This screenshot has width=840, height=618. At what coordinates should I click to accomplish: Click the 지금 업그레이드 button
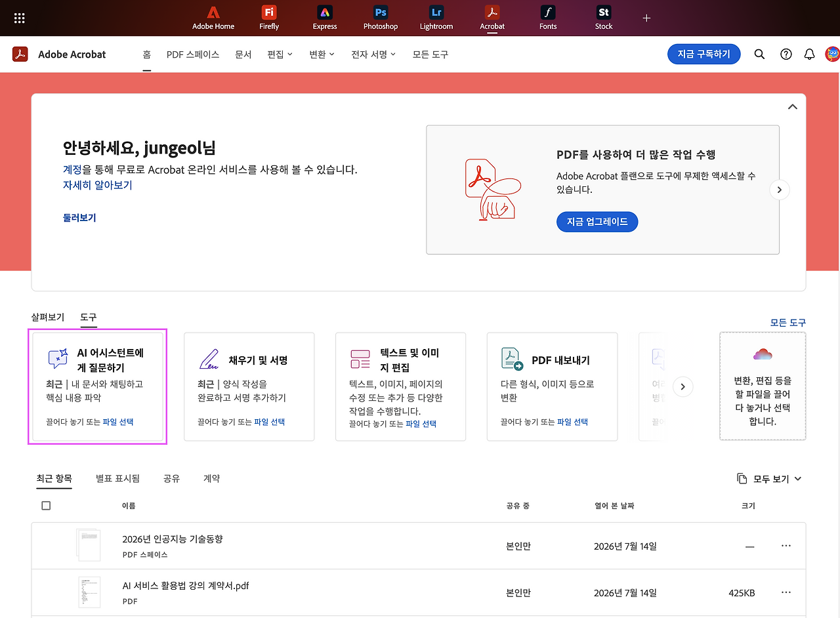click(x=597, y=222)
